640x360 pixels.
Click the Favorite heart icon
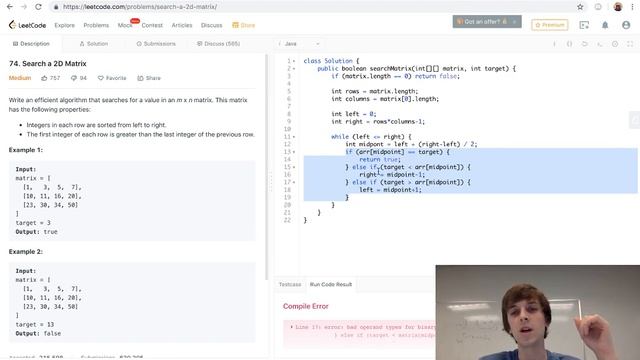click(x=100, y=78)
